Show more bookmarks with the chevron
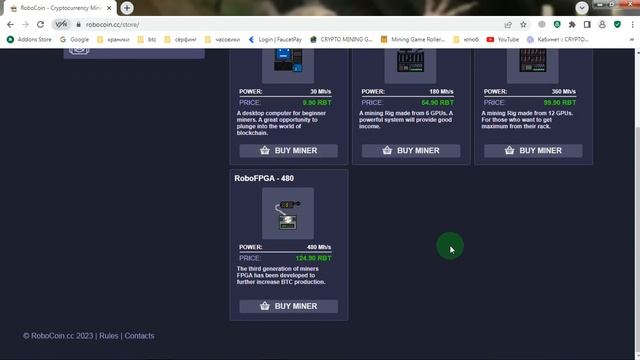 (x=632, y=40)
